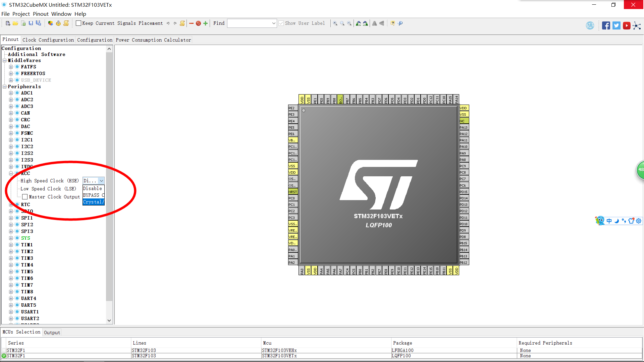
Task: Click the Redo arrow in toolbar
Action: 175,23
